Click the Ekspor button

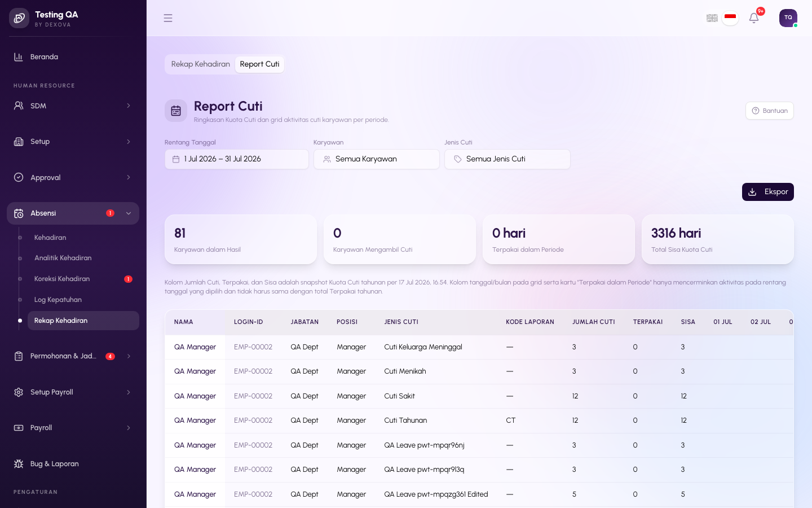(x=768, y=192)
